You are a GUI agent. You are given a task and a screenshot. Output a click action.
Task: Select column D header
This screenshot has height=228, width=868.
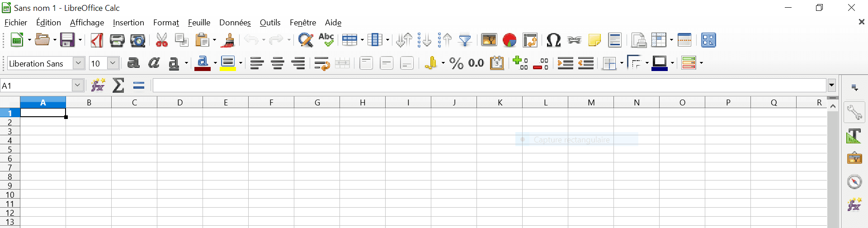pos(180,103)
